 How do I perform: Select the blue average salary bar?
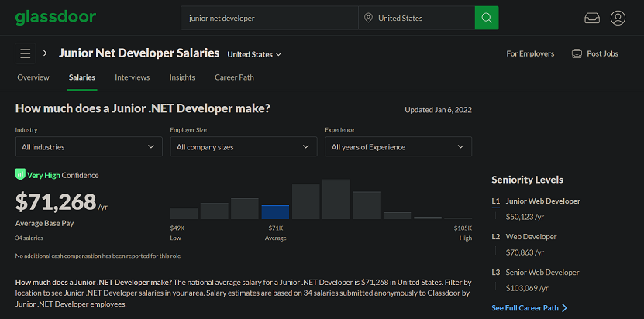pyautogui.click(x=275, y=212)
